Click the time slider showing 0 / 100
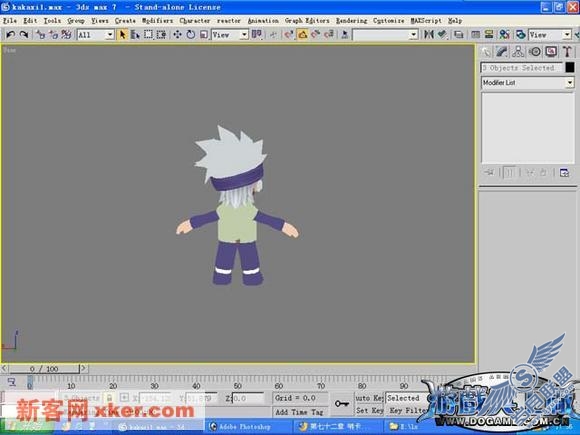 pyautogui.click(x=44, y=368)
